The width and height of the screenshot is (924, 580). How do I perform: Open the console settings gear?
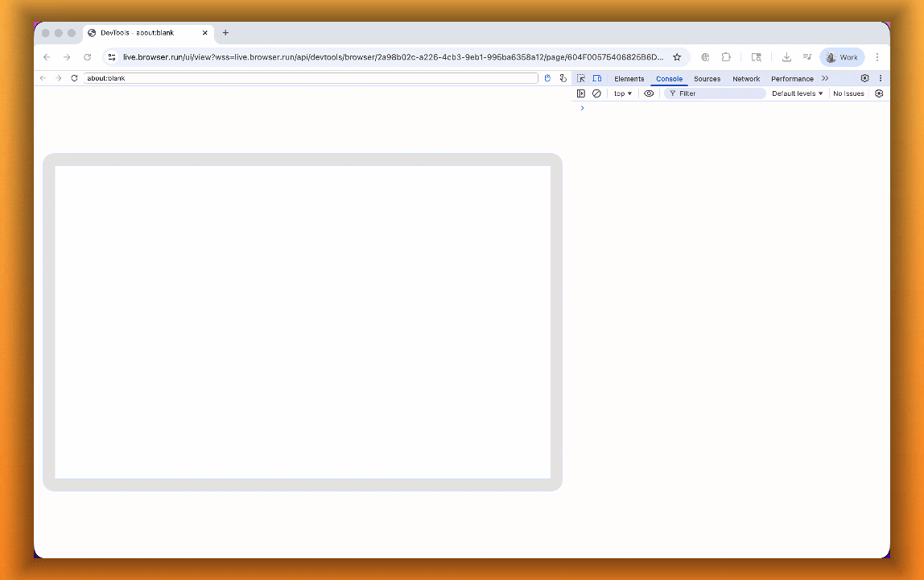coord(879,93)
